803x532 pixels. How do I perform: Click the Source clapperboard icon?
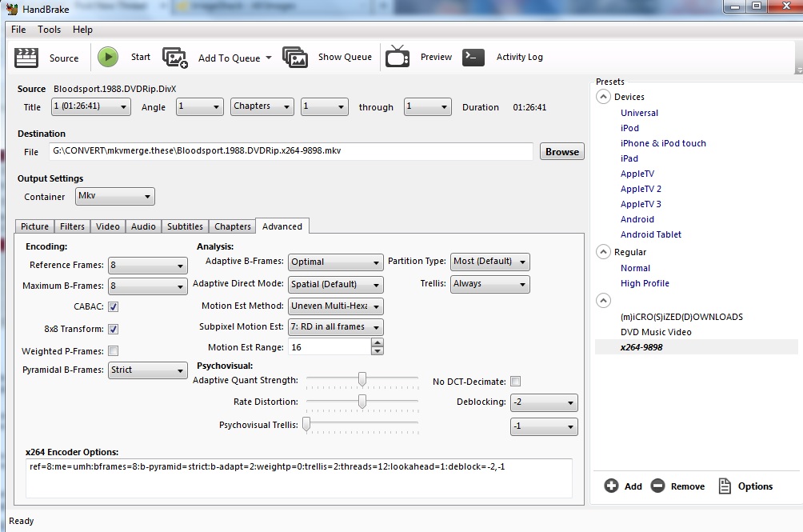26,58
